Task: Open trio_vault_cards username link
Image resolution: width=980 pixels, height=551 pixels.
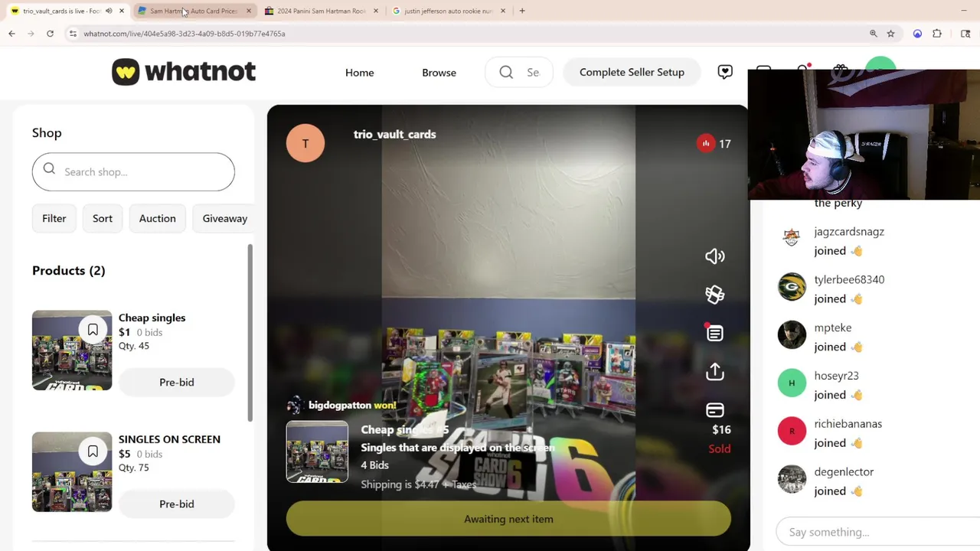Action: point(394,134)
